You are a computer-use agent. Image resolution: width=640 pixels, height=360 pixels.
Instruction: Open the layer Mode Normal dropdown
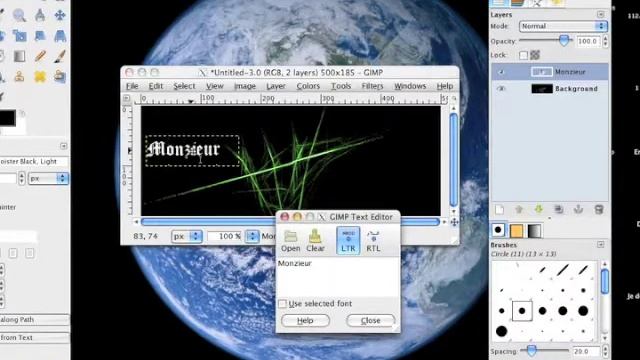point(563,26)
